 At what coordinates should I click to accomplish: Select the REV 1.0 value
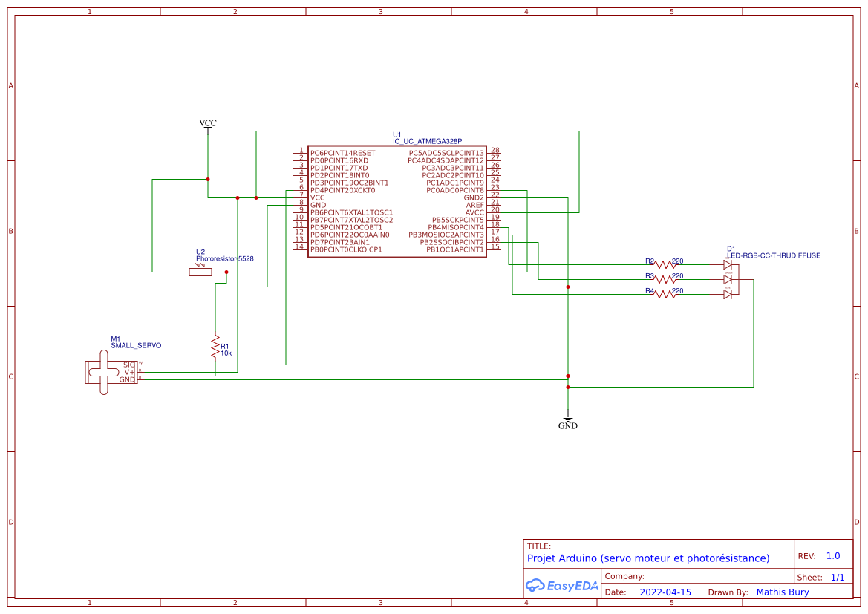tap(832, 556)
